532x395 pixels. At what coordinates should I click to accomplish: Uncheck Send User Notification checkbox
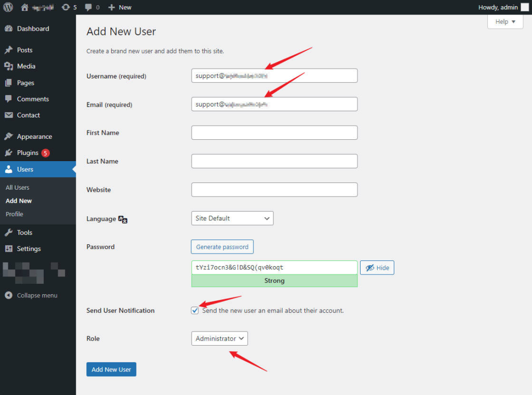[x=195, y=311]
